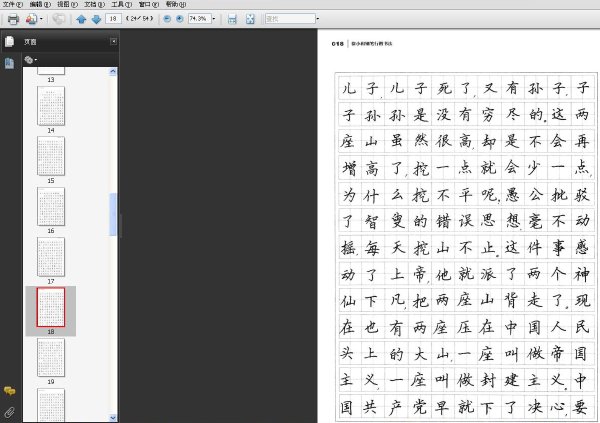Click the 页面 panel title
Screen dimensions: 600x423
(x=30, y=42)
